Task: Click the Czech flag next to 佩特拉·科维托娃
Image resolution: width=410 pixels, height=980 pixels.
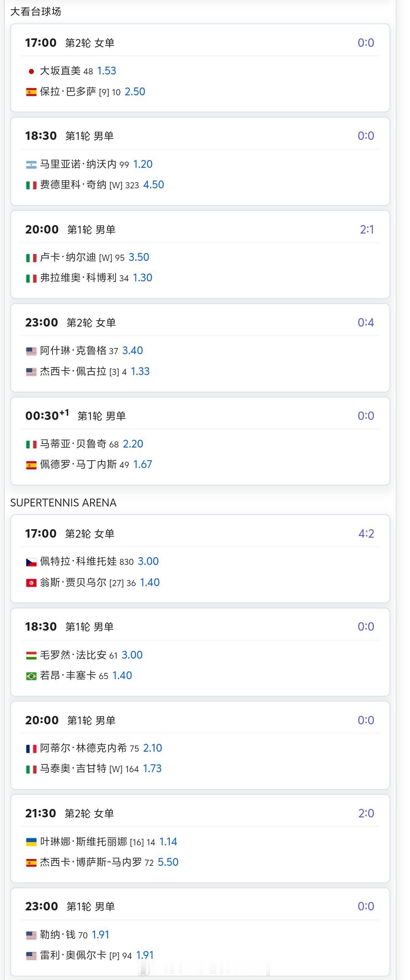Action: pyautogui.click(x=31, y=562)
